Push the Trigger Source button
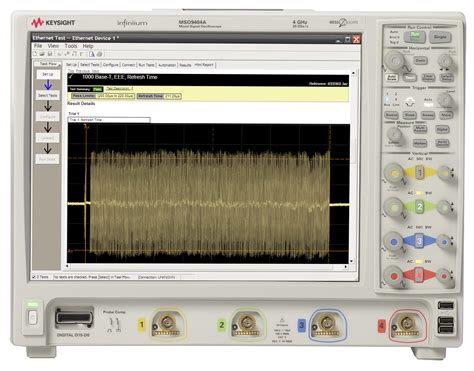This screenshot has height=371, width=474. coord(391,115)
